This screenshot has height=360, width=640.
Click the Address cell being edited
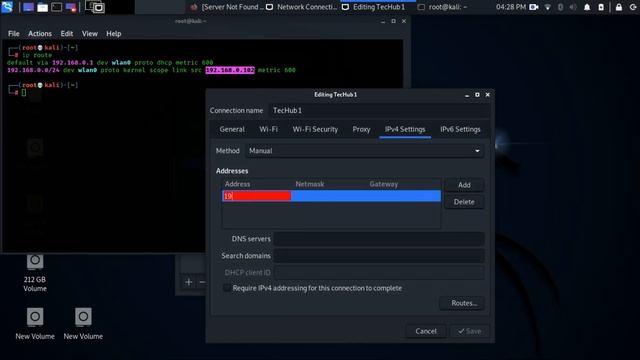point(257,196)
